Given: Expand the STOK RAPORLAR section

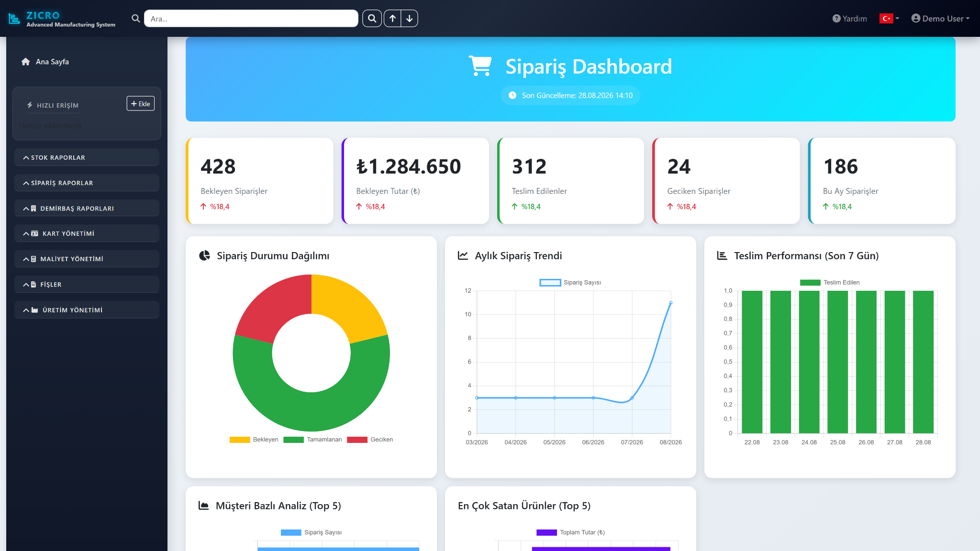Looking at the screenshot, I should (x=87, y=157).
